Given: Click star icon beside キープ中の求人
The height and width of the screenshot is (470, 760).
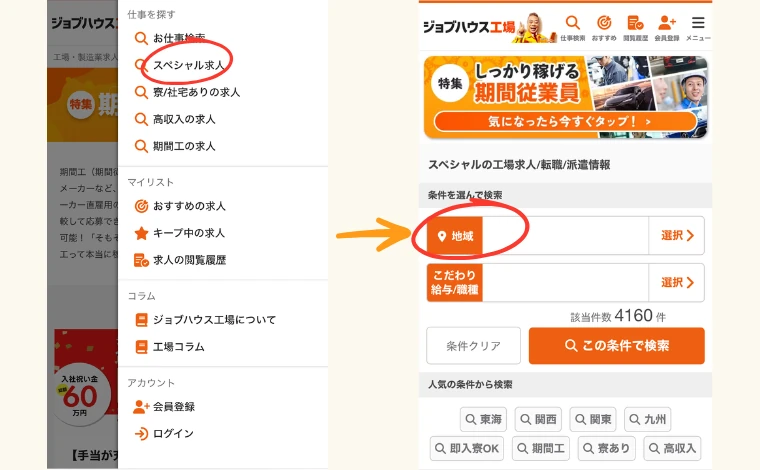Looking at the screenshot, I should [141, 234].
